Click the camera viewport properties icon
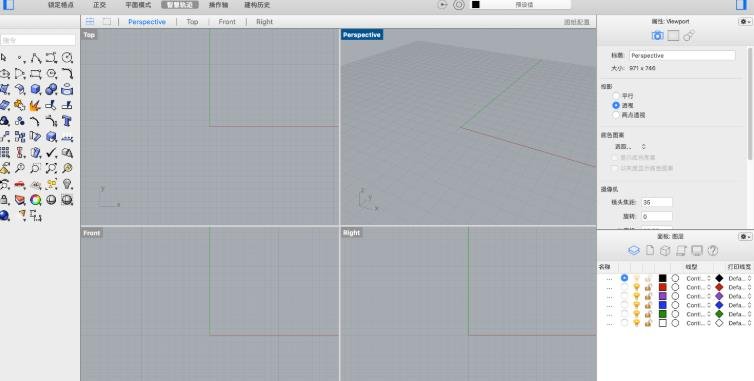This screenshot has height=381, width=754. pos(657,36)
